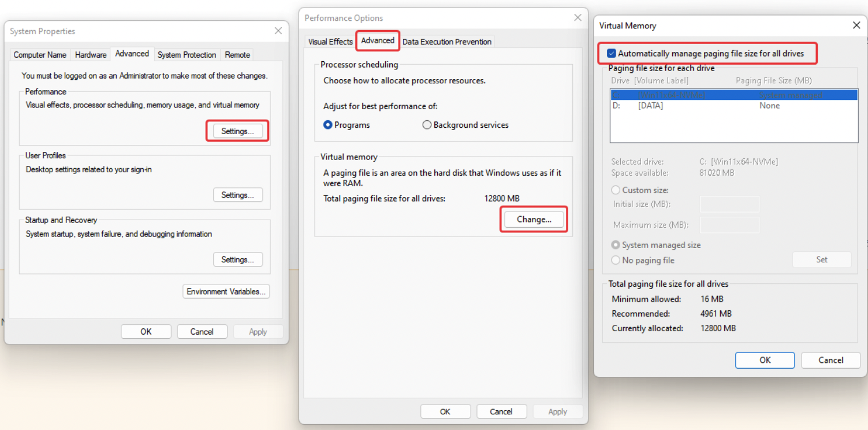Click OK in Virtual Memory dialog
Image resolution: width=868 pixels, height=430 pixels.
coord(765,360)
